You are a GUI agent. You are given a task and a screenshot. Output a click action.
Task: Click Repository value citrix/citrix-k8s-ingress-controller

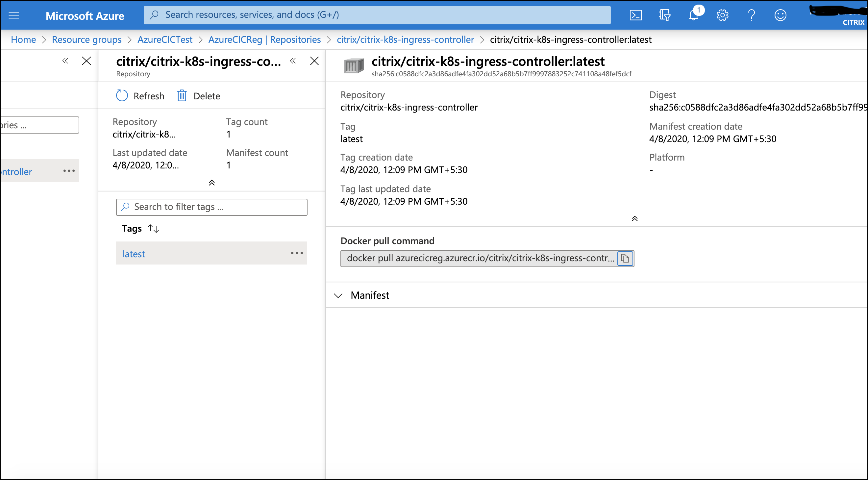point(409,107)
